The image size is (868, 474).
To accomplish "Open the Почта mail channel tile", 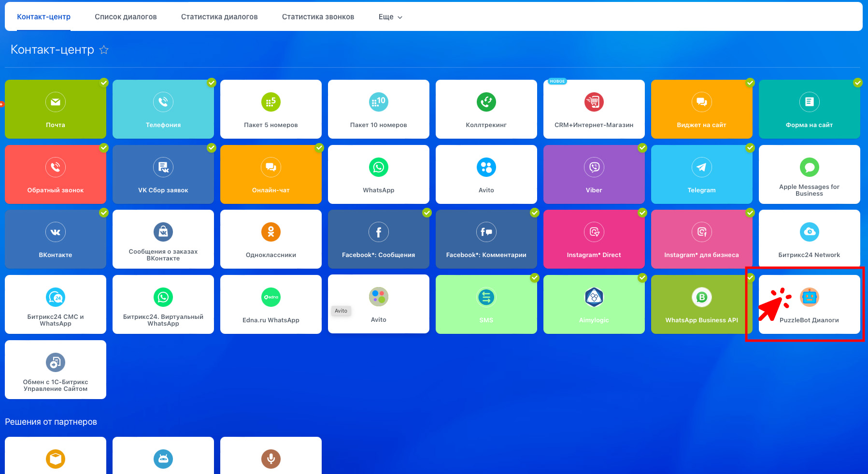I will pos(56,109).
